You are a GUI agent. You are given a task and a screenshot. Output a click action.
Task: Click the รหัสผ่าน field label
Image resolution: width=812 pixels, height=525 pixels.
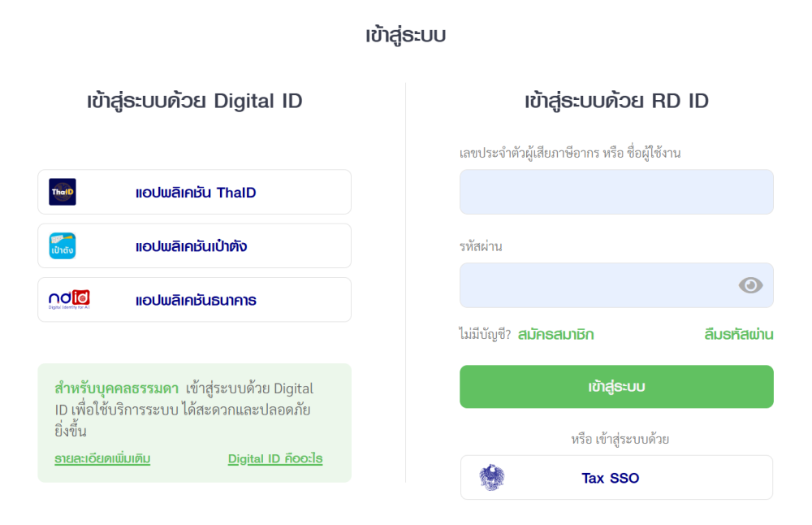(481, 246)
